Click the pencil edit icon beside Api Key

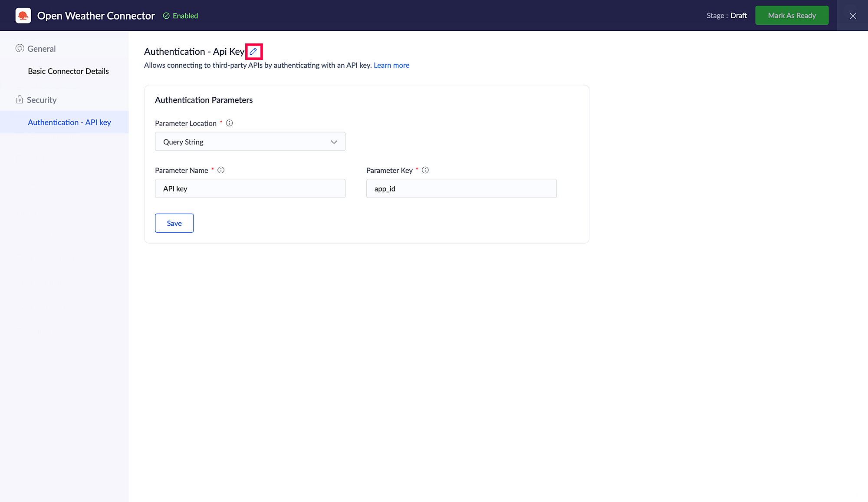tap(253, 51)
